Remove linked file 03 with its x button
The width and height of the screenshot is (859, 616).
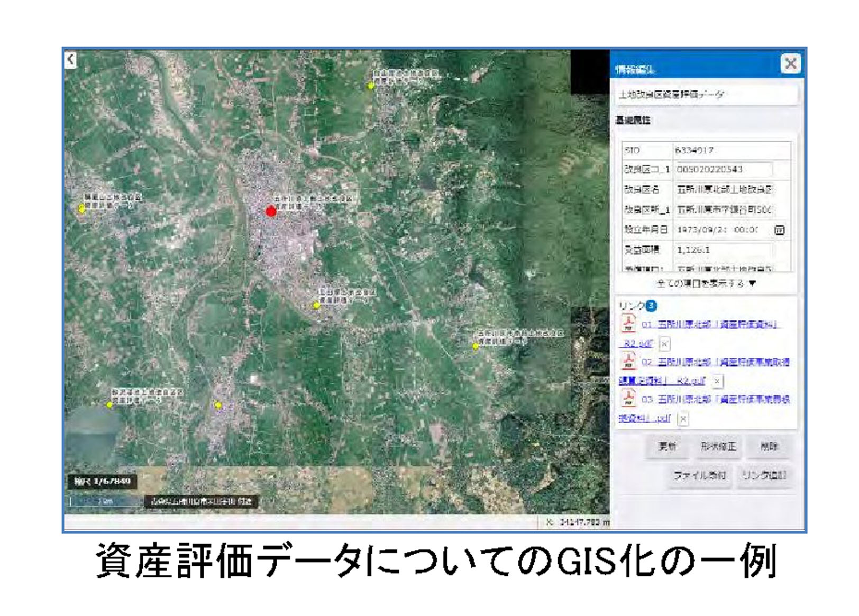point(683,419)
